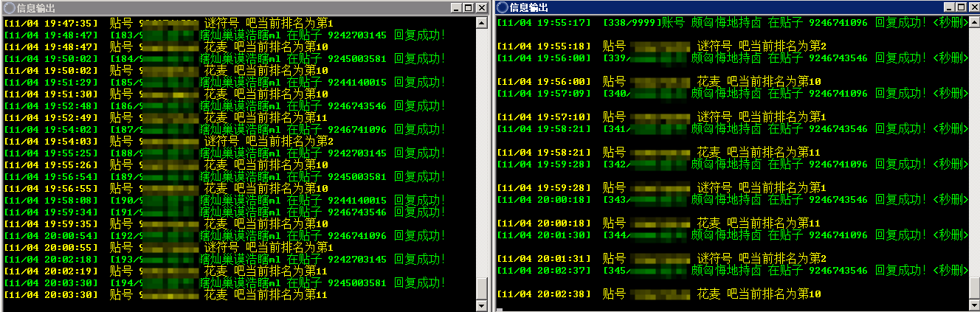The height and width of the screenshot is (312, 980).
Task: Click 贴号 in the left 20:00:55 row
Action: pyautogui.click(x=121, y=248)
